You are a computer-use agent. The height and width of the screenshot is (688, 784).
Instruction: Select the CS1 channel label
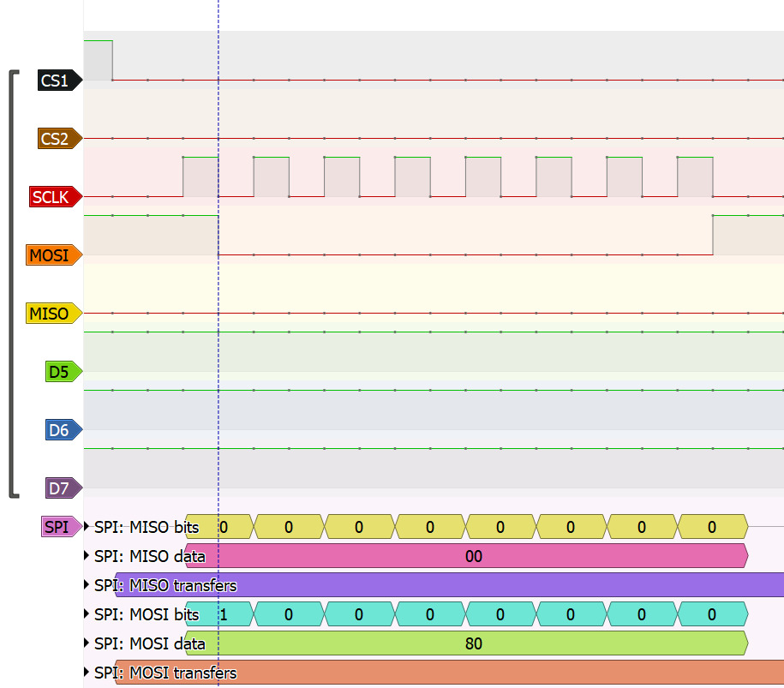coord(59,80)
